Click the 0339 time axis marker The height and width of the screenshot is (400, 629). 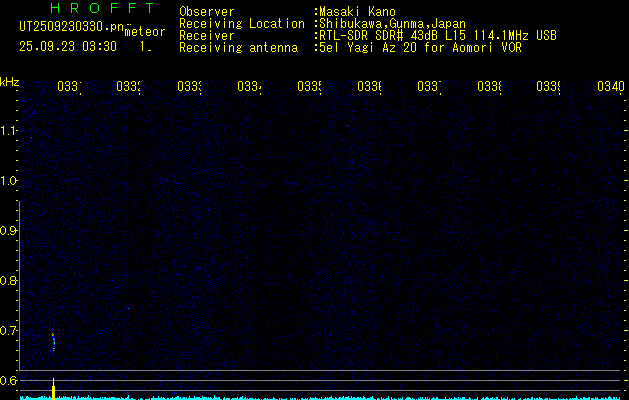click(548, 86)
